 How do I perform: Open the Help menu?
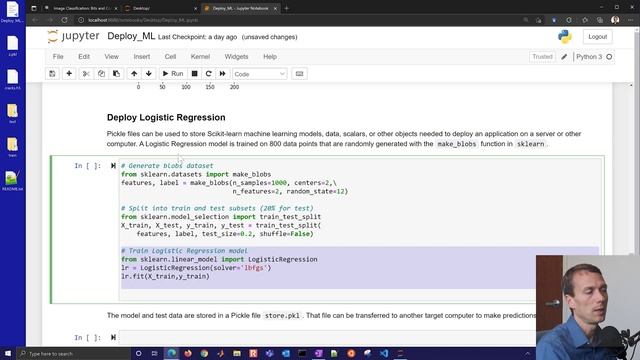coord(270,57)
